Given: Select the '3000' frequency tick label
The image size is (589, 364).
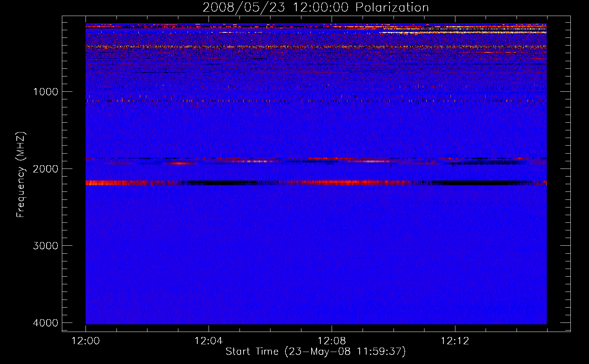Looking at the screenshot, I should coord(46,245).
